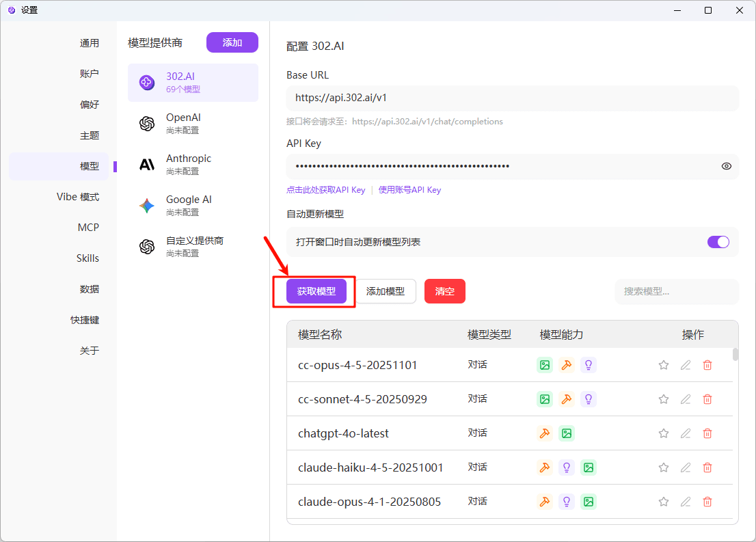The width and height of the screenshot is (756, 542).
Task: Click the 模型类型 column header
Action: 489,335
